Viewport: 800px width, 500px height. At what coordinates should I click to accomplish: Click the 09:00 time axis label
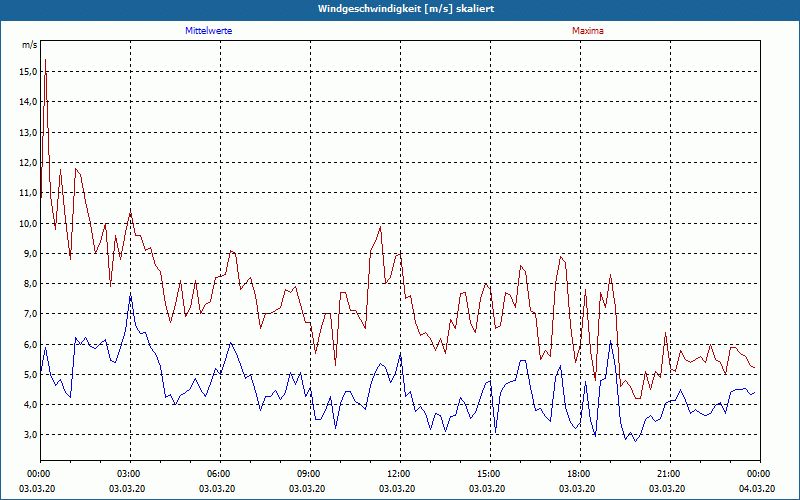pyautogui.click(x=311, y=474)
